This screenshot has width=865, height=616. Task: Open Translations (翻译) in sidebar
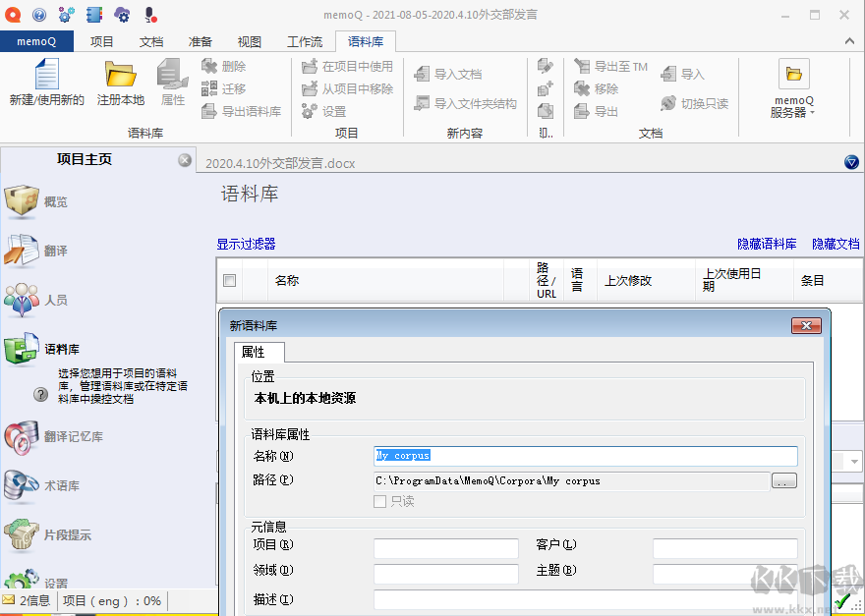pos(35,251)
